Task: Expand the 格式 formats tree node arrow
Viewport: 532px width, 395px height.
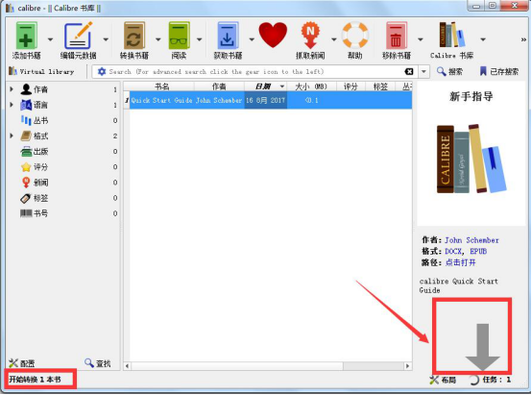Action: tap(12, 136)
